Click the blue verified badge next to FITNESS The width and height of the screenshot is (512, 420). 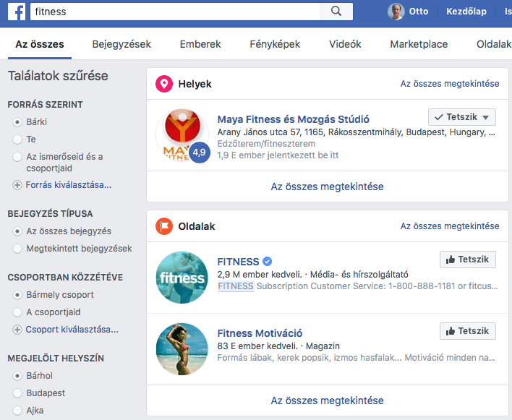coord(267,262)
